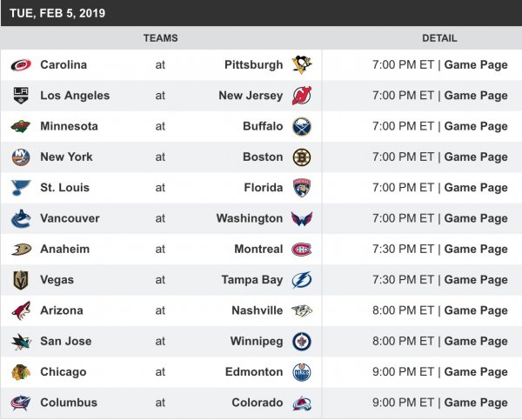Click the Pittsburgh Penguins logo icon
Viewport: 522px width, 420px height.
coord(301,65)
